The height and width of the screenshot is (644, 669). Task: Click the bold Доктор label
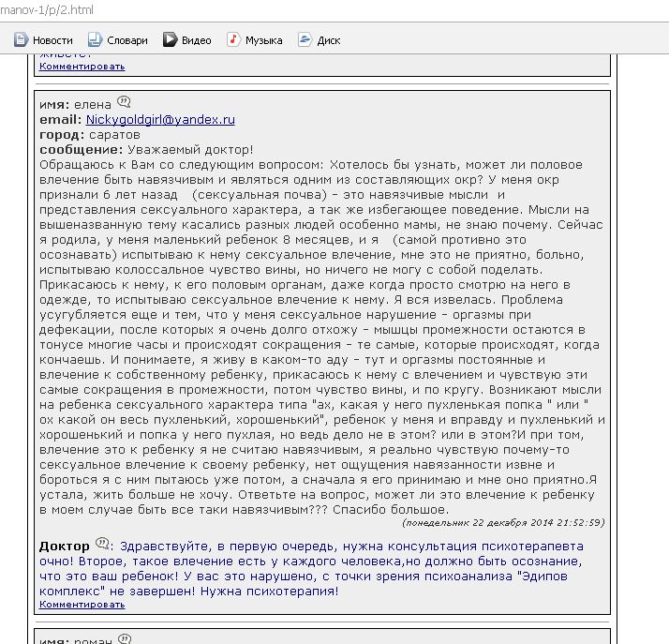pyautogui.click(x=65, y=547)
